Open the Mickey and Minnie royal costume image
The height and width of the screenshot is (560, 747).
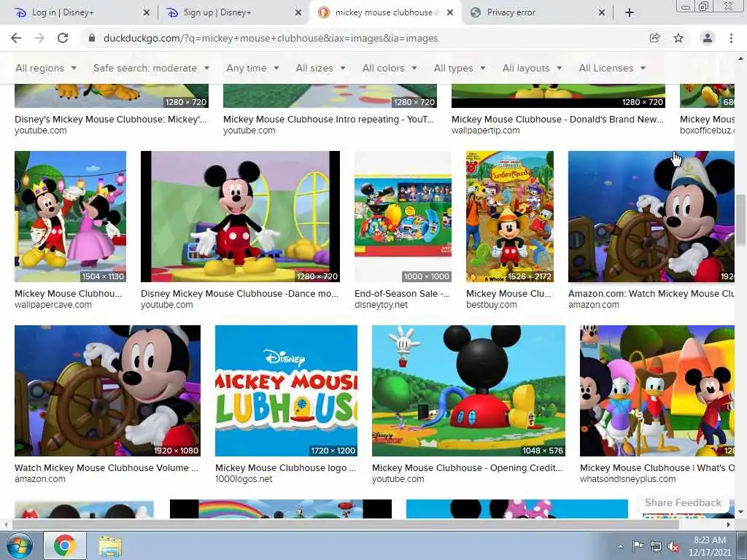click(x=71, y=217)
